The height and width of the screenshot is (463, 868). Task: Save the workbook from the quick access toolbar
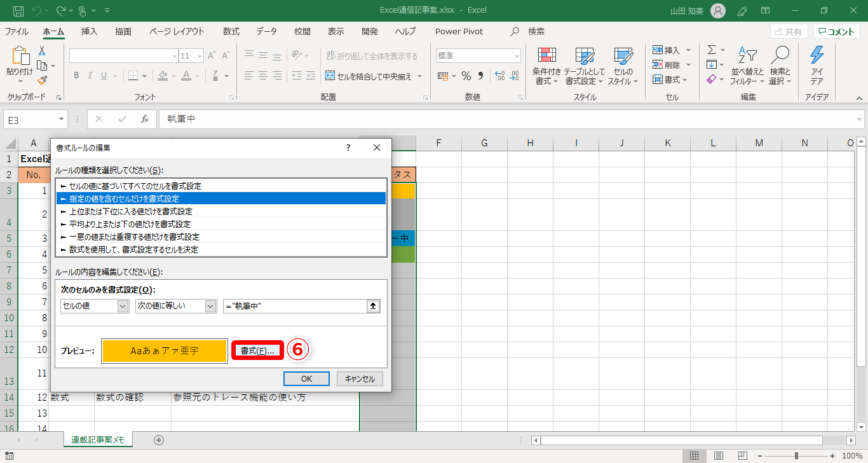tap(18, 11)
